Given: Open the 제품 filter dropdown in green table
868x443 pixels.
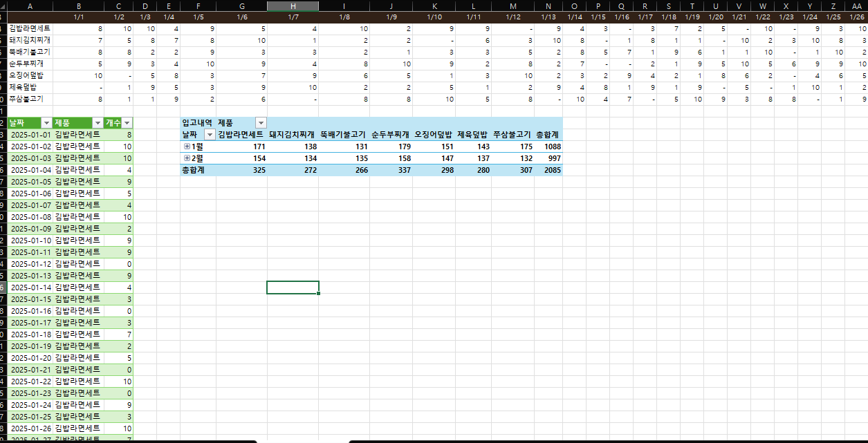Looking at the screenshot, I should (98, 122).
